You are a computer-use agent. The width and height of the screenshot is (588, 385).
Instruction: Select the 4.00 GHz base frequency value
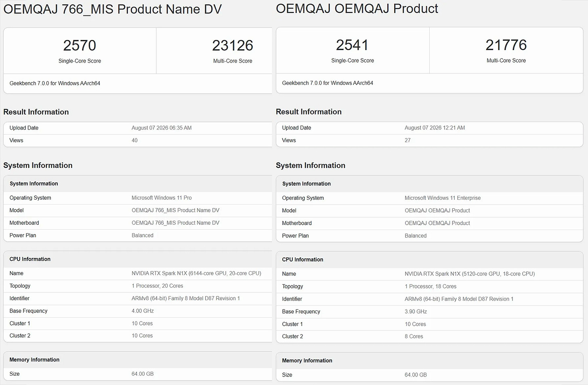click(x=143, y=311)
